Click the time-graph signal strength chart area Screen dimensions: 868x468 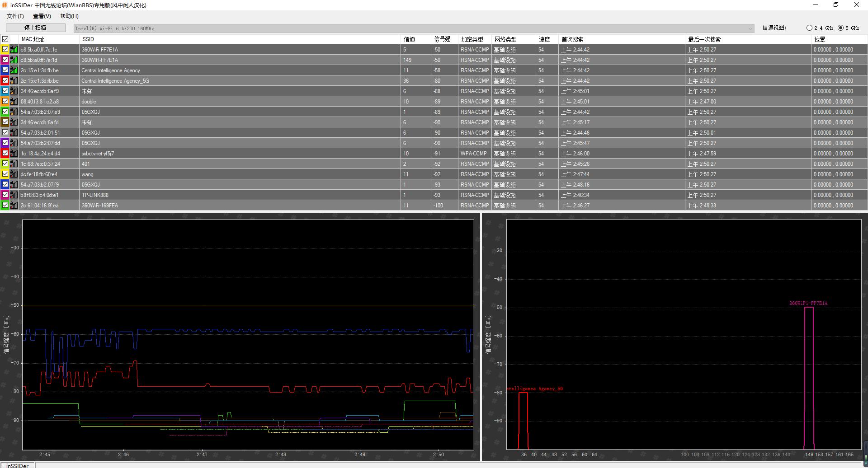pos(248,334)
